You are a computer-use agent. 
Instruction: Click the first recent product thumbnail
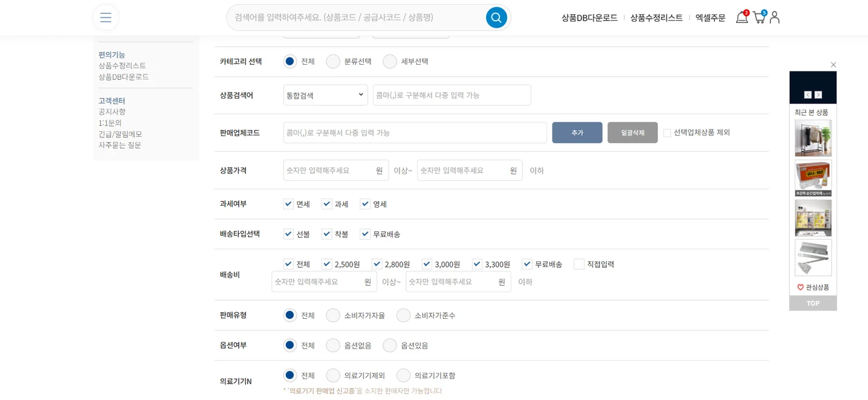(812, 137)
